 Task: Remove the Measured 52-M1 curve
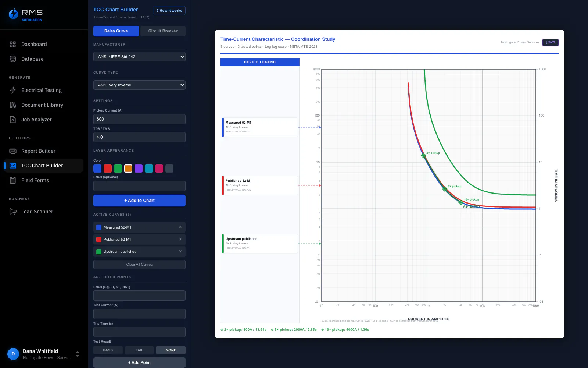[180, 227]
